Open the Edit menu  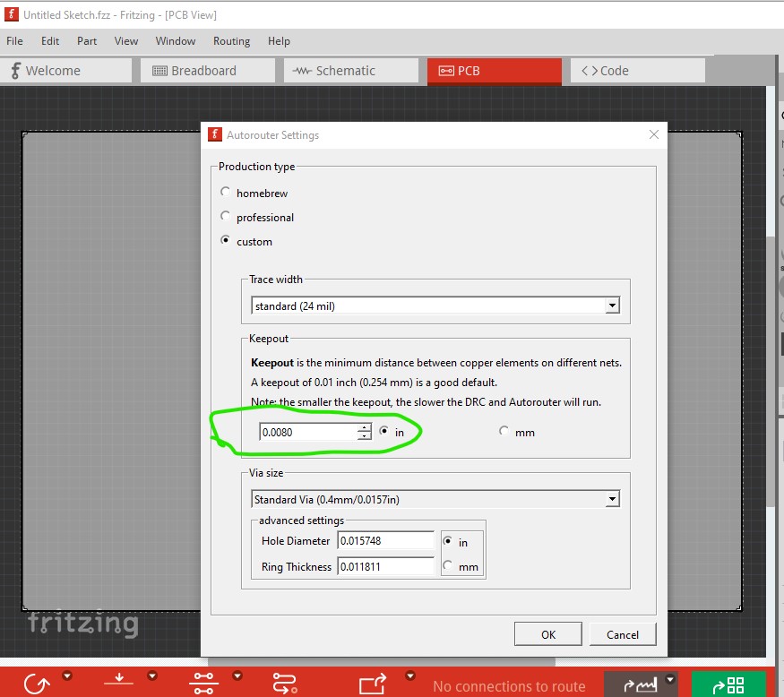50,41
